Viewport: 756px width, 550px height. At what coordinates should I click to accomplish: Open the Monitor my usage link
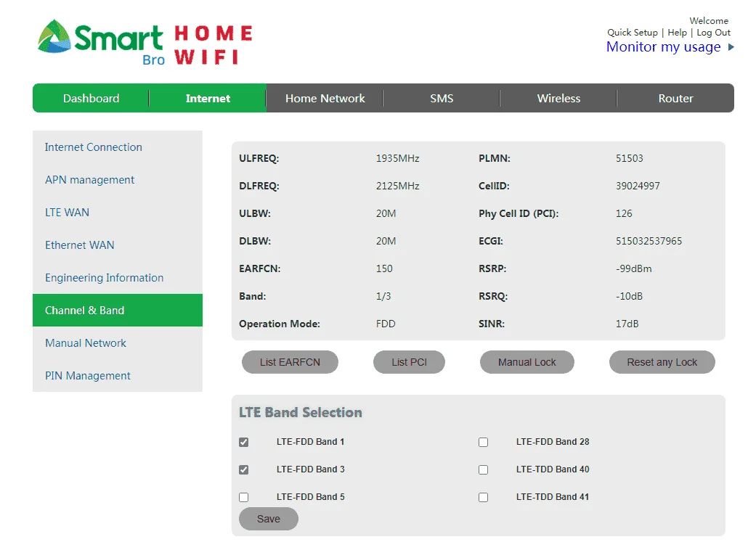[x=664, y=47]
